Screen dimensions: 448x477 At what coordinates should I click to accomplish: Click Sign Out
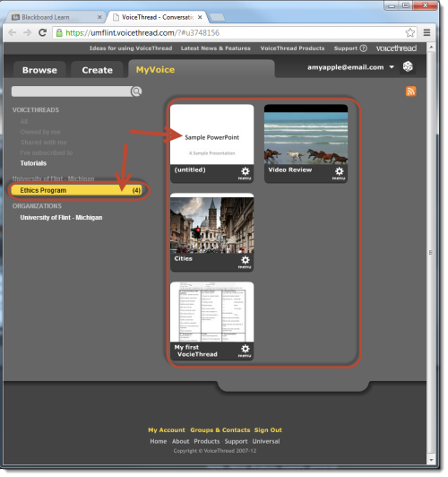[268, 430]
